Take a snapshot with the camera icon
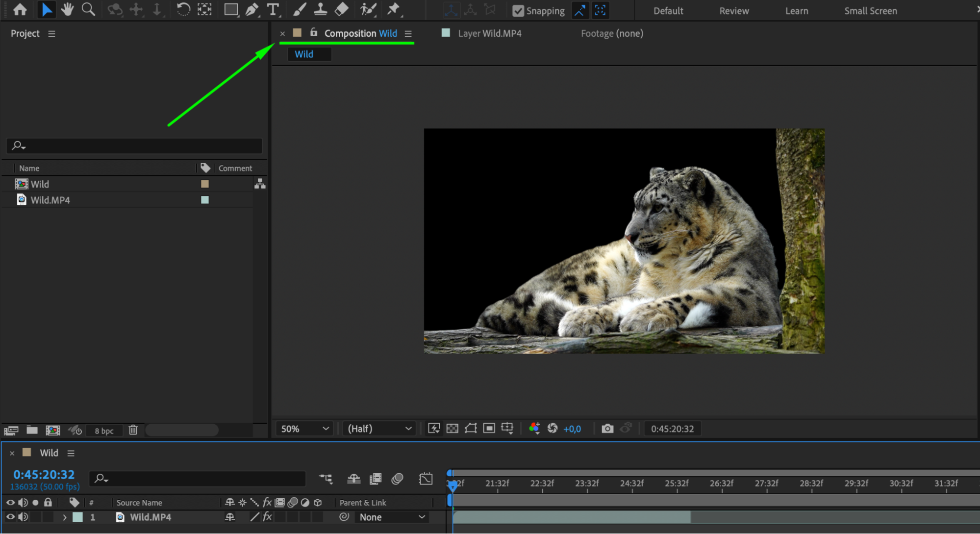980x534 pixels. point(607,429)
